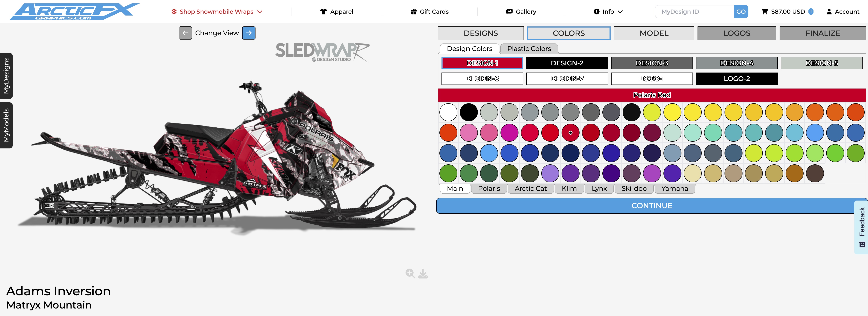Select the LOGO-2 color layer

(x=737, y=79)
